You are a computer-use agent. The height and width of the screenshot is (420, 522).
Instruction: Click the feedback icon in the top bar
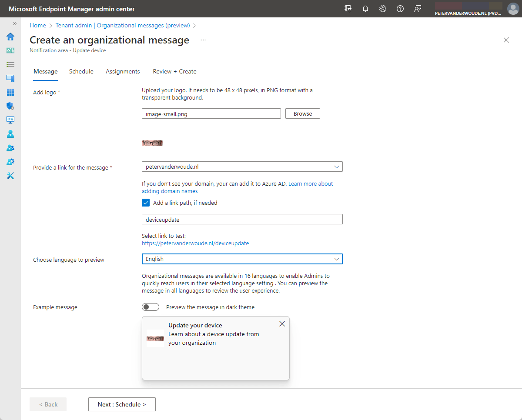tap(417, 8)
